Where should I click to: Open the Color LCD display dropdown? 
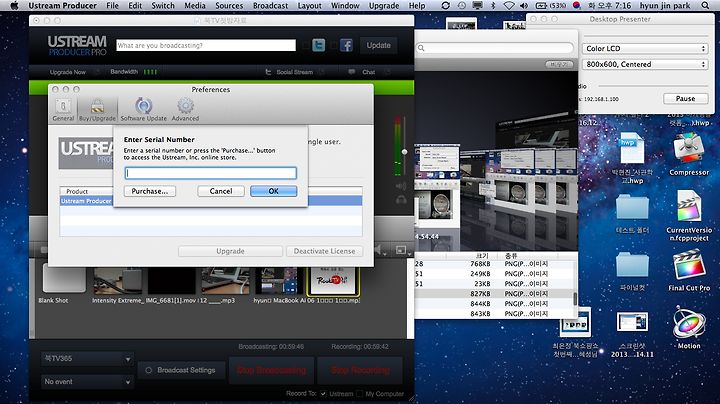coord(645,48)
